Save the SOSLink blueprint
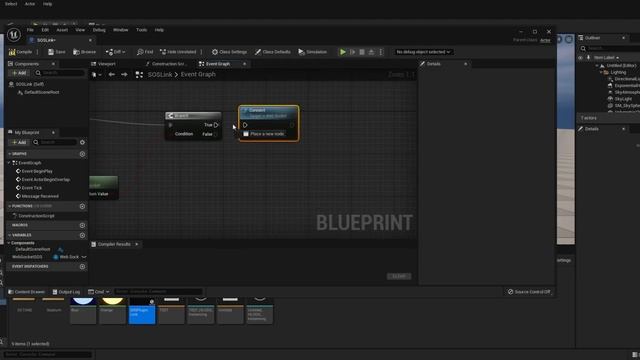This screenshot has height=360, width=640. [x=57, y=52]
